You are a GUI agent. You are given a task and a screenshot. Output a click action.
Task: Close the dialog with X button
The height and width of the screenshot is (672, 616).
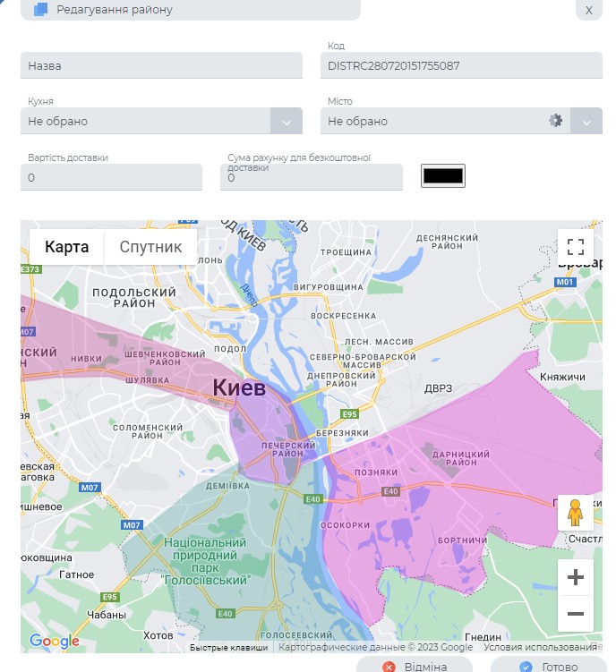[588, 10]
